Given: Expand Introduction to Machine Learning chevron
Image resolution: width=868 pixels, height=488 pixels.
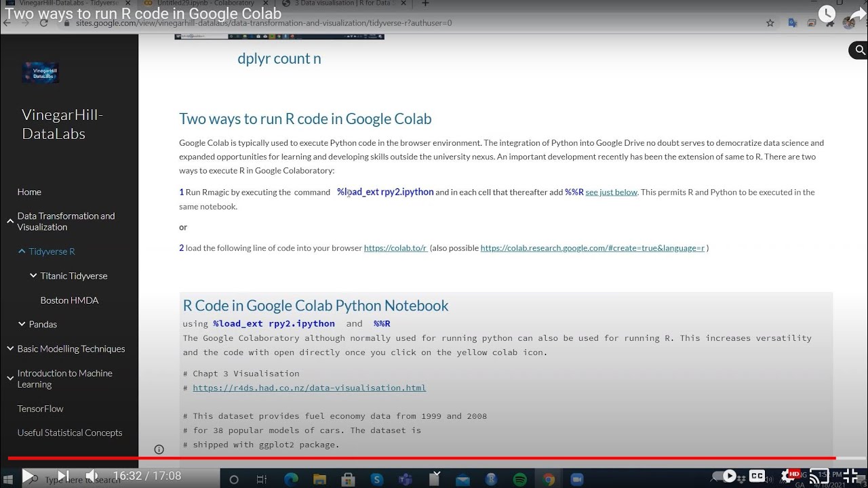Looking at the screenshot, I should pyautogui.click(x=10, y=378).
